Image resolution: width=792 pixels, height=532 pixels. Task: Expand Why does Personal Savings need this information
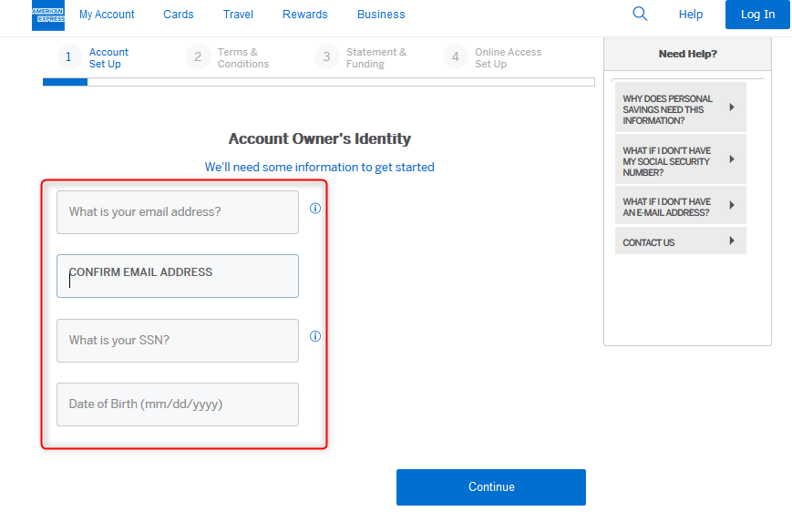pos(681,107)
